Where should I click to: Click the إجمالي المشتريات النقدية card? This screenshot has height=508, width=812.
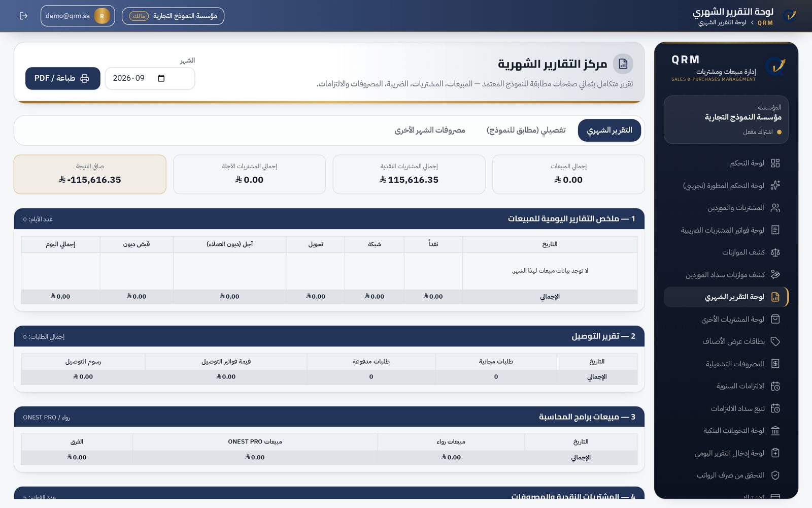[409, 174]
